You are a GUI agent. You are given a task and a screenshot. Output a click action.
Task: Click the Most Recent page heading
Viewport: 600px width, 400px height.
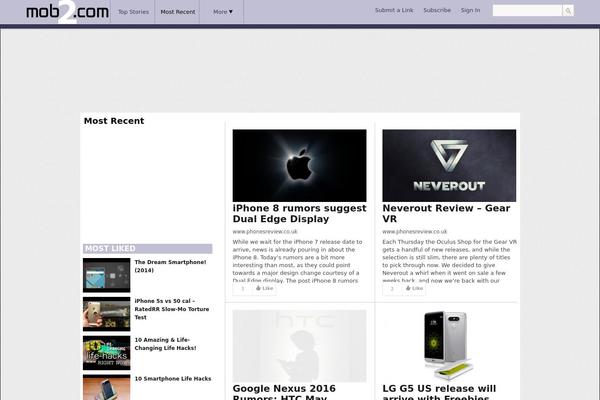point(114,121)
